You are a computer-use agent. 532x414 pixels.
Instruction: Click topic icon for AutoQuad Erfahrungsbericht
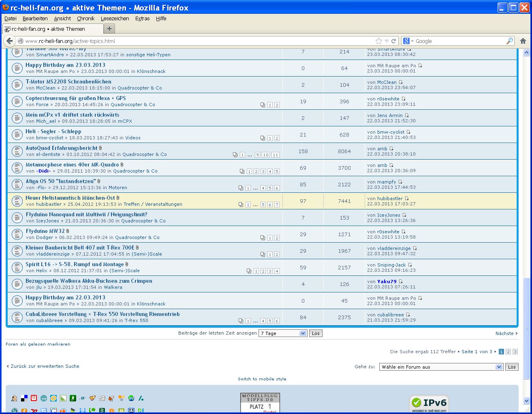pos(17,151)
